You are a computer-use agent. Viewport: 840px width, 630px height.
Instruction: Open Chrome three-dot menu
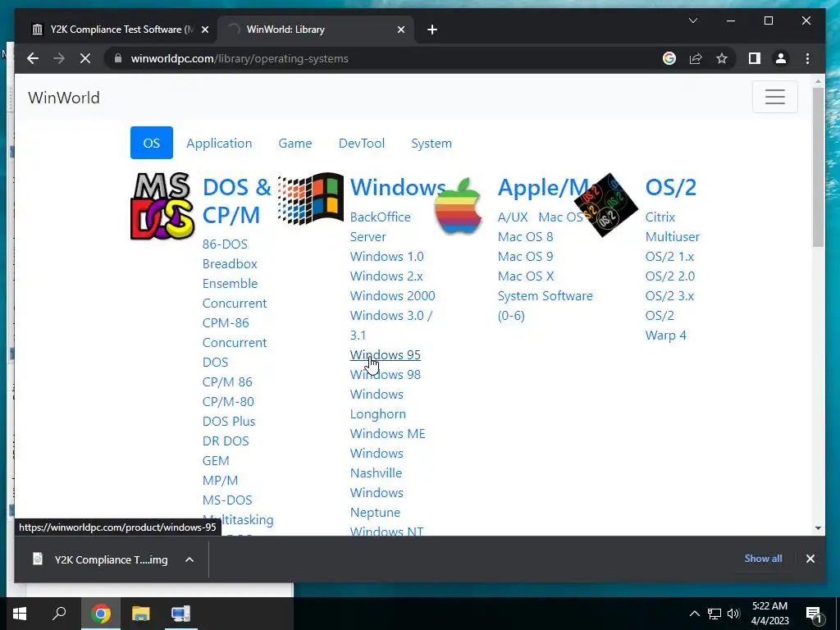tap(807, 58)
